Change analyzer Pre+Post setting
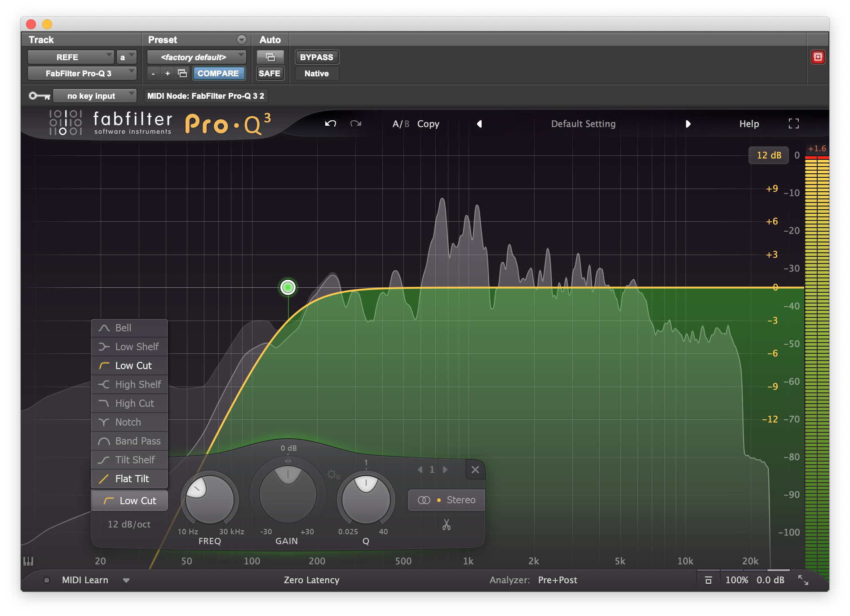Image resolution: width=850 pixels, height=616 pixels. point(558,580)
